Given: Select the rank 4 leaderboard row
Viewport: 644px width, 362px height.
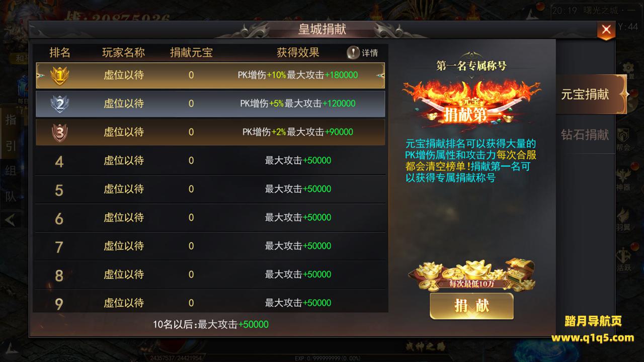Looking at the screenshot, I should pos(210,161).
